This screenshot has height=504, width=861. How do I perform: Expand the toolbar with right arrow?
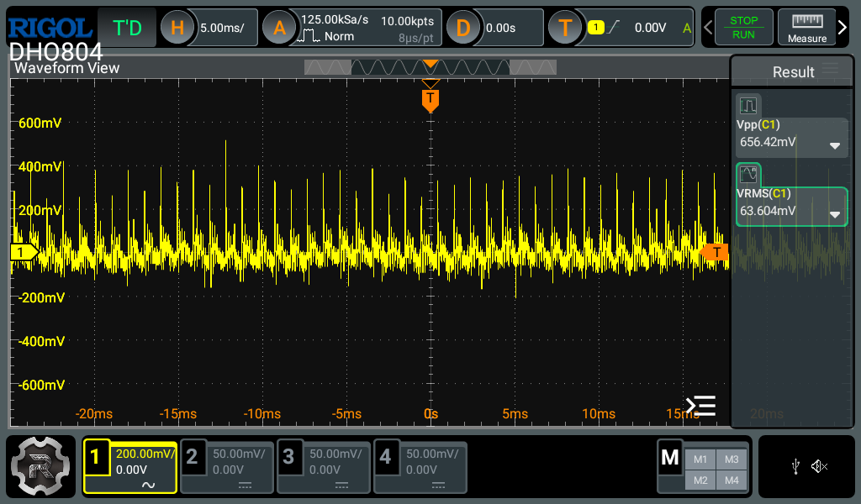click(x=843, y=28)
